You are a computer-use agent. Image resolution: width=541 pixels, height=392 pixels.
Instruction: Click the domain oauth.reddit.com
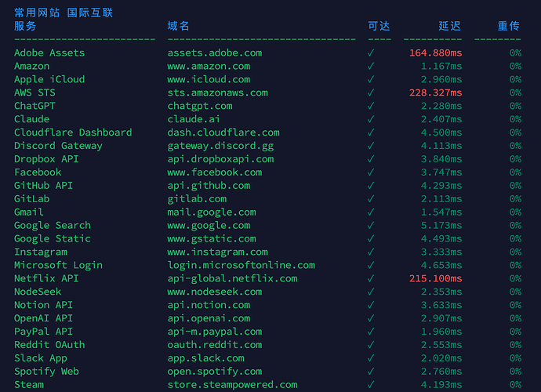215,345
